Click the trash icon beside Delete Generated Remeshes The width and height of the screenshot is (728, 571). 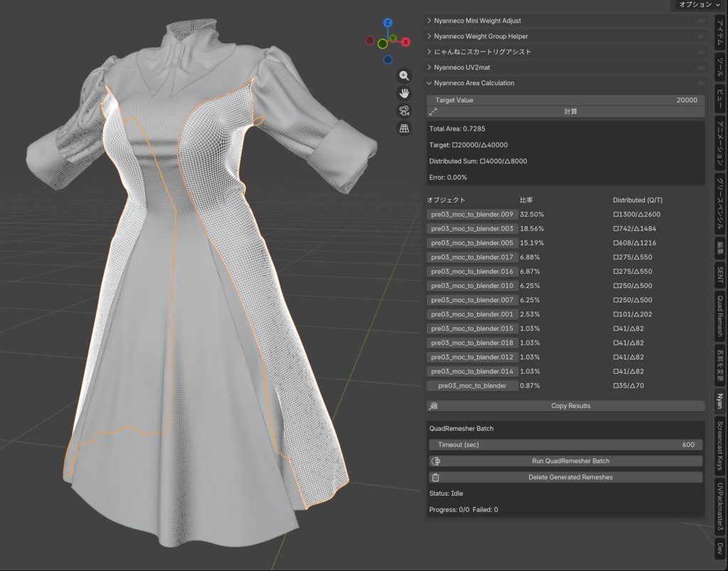pyautogui.click(x=436, y=478)
